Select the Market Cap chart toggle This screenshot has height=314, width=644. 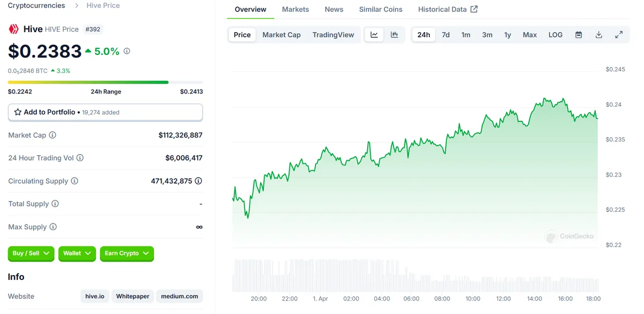[x=281, y=35]
